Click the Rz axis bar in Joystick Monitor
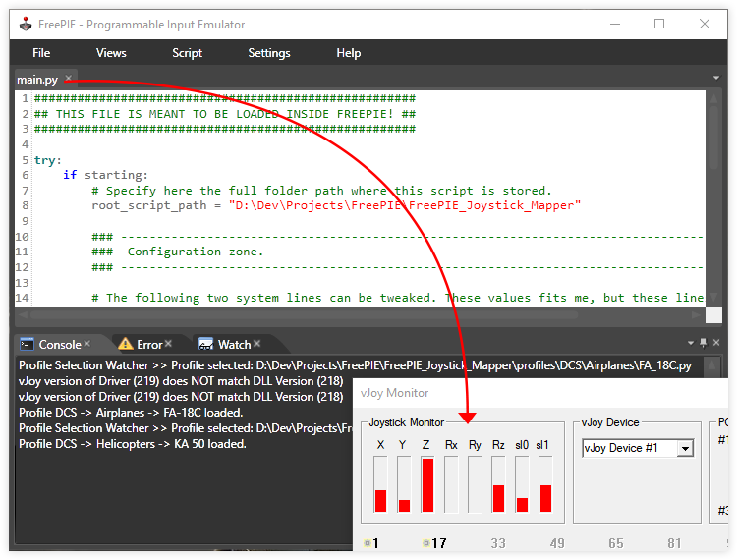 498,484
